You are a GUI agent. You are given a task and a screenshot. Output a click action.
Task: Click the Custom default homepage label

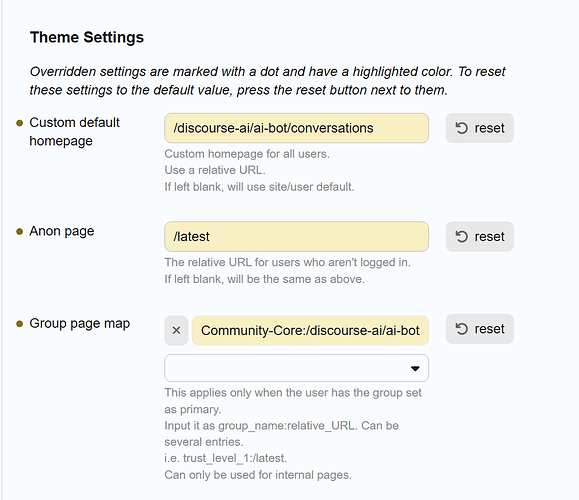(x=74, y=131)
